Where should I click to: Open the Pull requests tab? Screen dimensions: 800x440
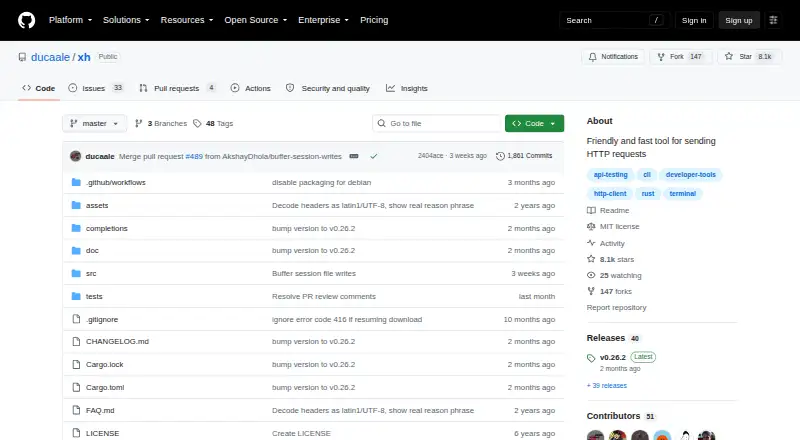(x=177, y=88)
